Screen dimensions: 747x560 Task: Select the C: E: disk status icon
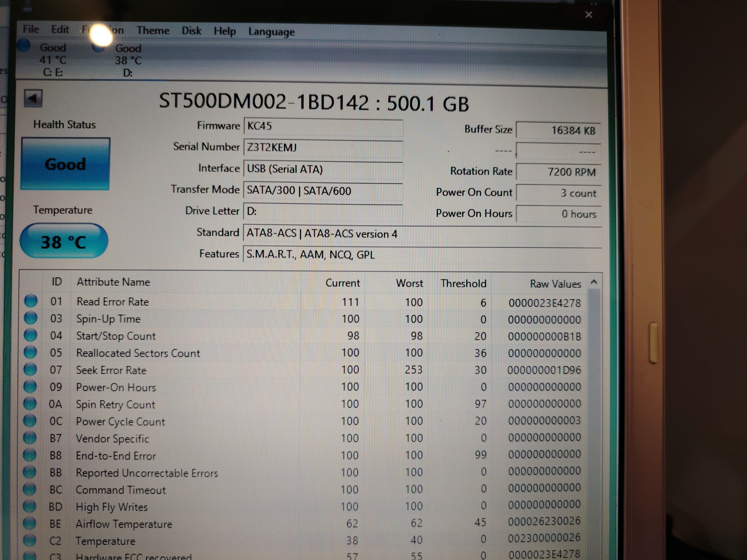pyautogui.click(x=24, y=45)
